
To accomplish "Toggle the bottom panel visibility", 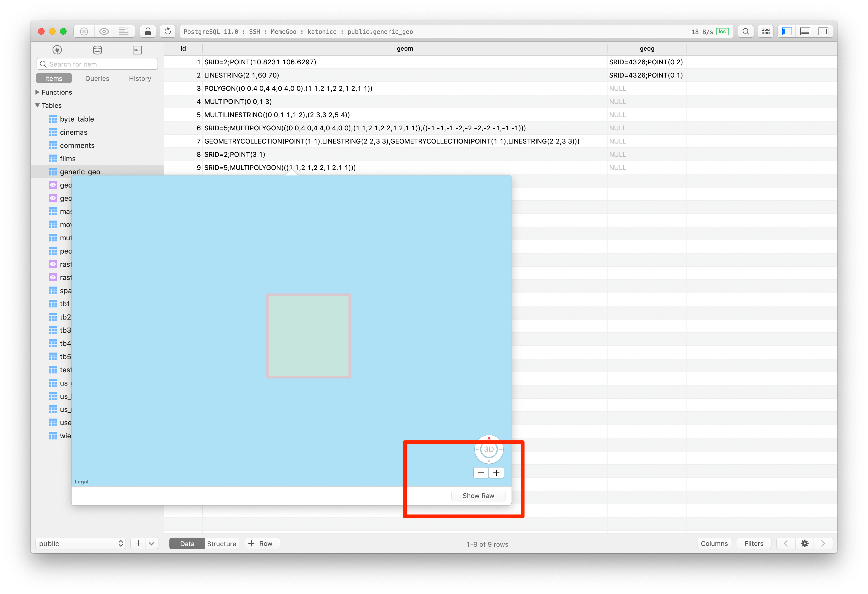I will click(x=805, y=31).
